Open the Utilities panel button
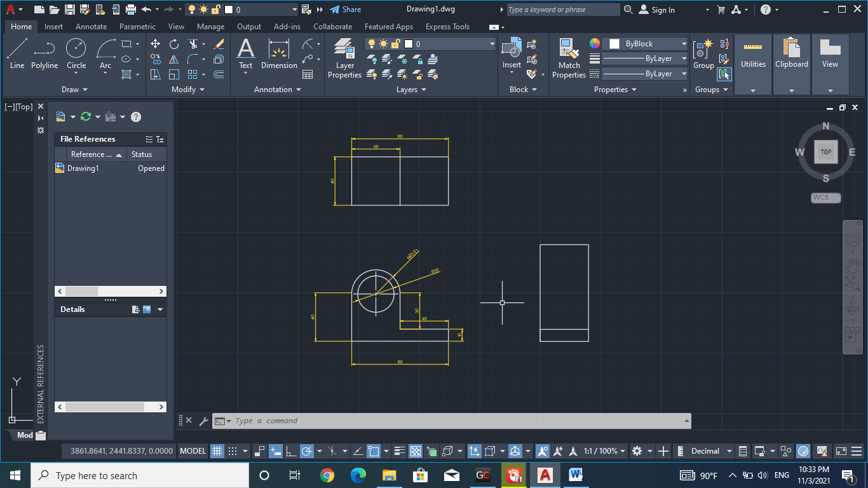 [753, 64]
